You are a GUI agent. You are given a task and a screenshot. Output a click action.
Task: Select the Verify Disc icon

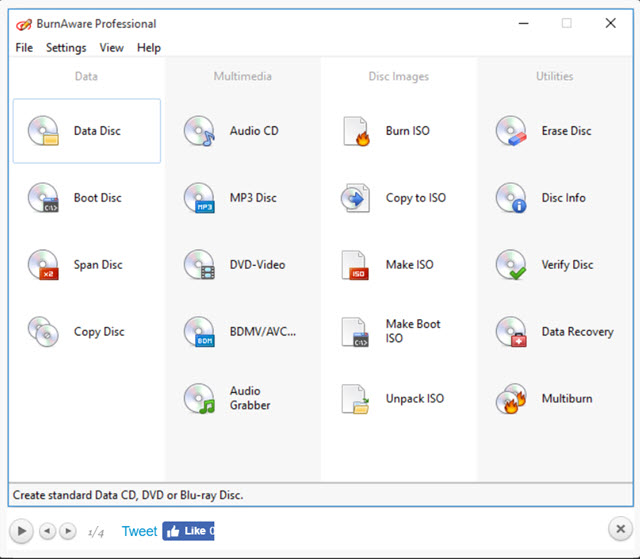click(x=511, y=264)
